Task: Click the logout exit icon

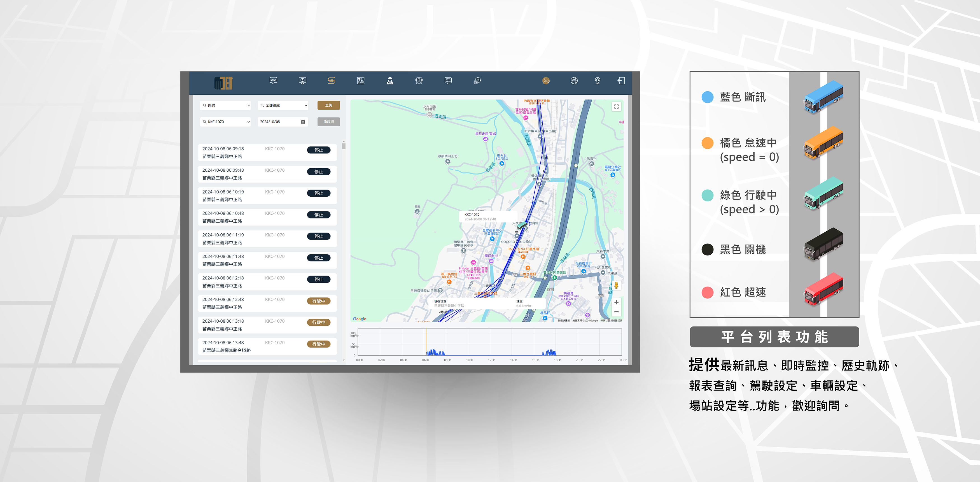Action: point(621,81)
